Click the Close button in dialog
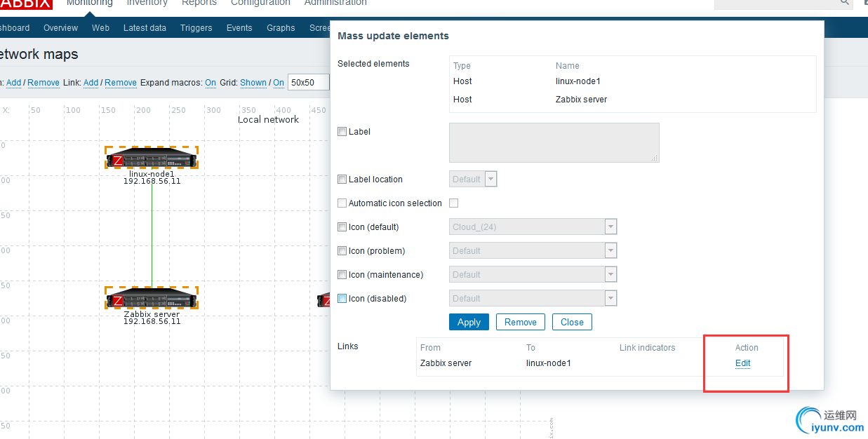This screenshot has height=439, width=868. point(572,322)
